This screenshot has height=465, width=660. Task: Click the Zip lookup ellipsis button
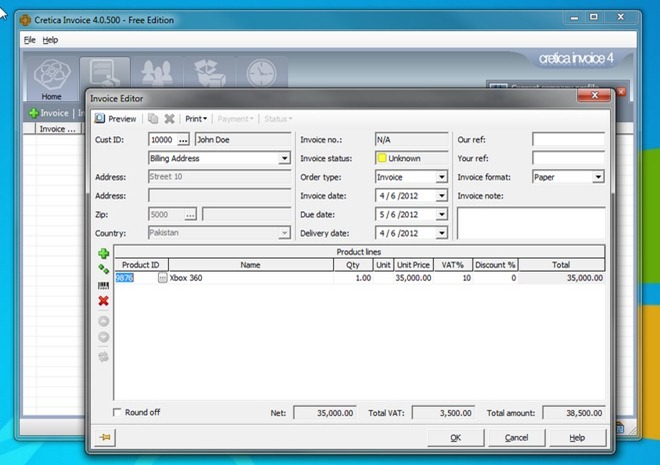click(190, 215)
